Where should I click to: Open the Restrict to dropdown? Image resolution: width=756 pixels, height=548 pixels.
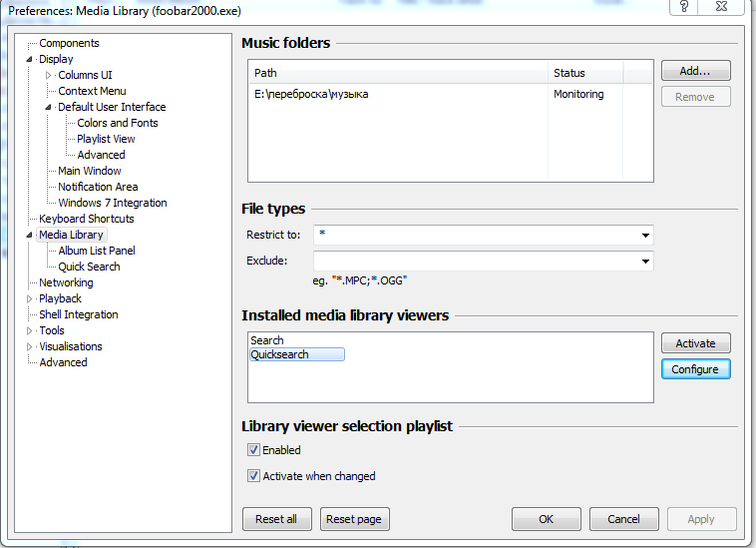click(645, 236)
